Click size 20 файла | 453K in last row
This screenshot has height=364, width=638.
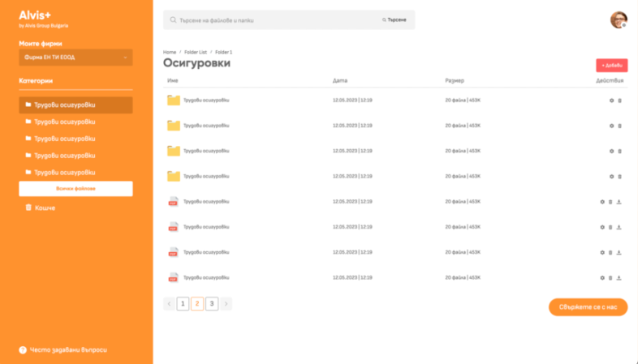click(x=463, y=277)
